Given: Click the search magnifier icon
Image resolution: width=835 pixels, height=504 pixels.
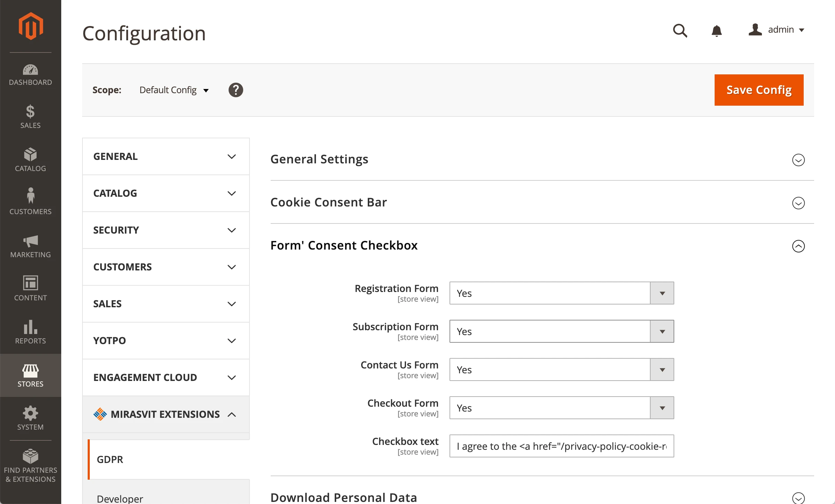Looking at the screenshot, I should (x=680, y=31).
